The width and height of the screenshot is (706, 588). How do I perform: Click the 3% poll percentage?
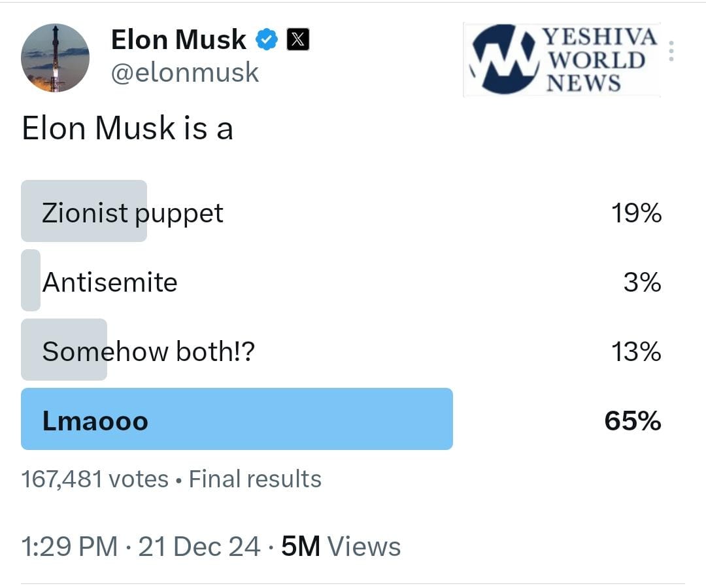pos(642,283)
